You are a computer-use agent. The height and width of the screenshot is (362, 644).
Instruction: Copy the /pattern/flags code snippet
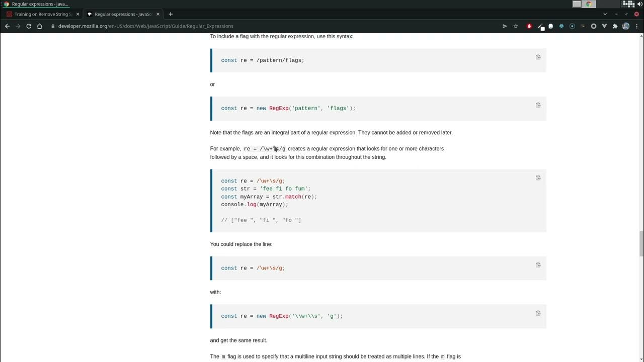(538, 57)
